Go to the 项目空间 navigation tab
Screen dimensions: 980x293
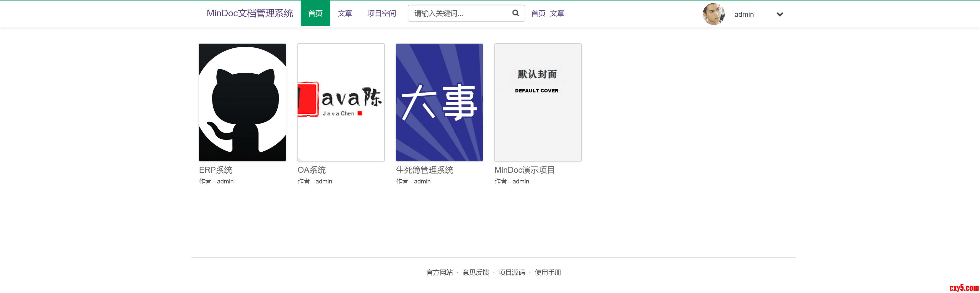pyautogui.click(x=382, y=14)
